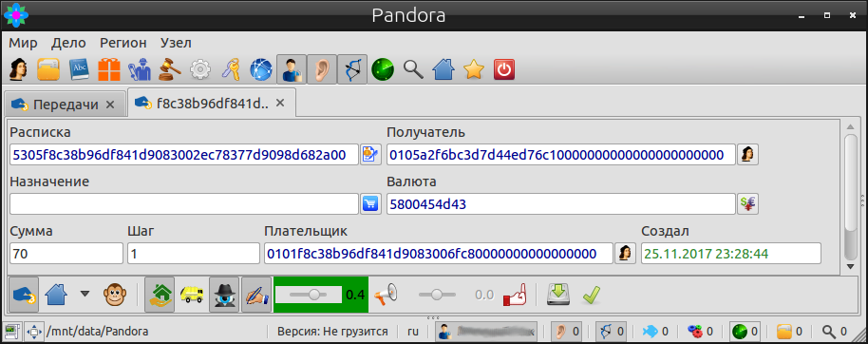Click currency icon next to Валюта field
This screenshot has height=344, width=868.
(x=748, y=204)
